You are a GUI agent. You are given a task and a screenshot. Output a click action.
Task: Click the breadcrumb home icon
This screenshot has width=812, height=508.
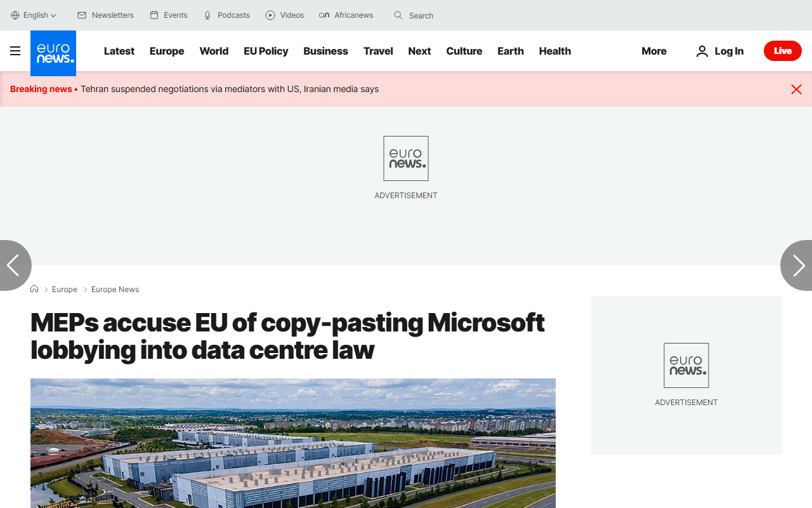click(34, 289)
